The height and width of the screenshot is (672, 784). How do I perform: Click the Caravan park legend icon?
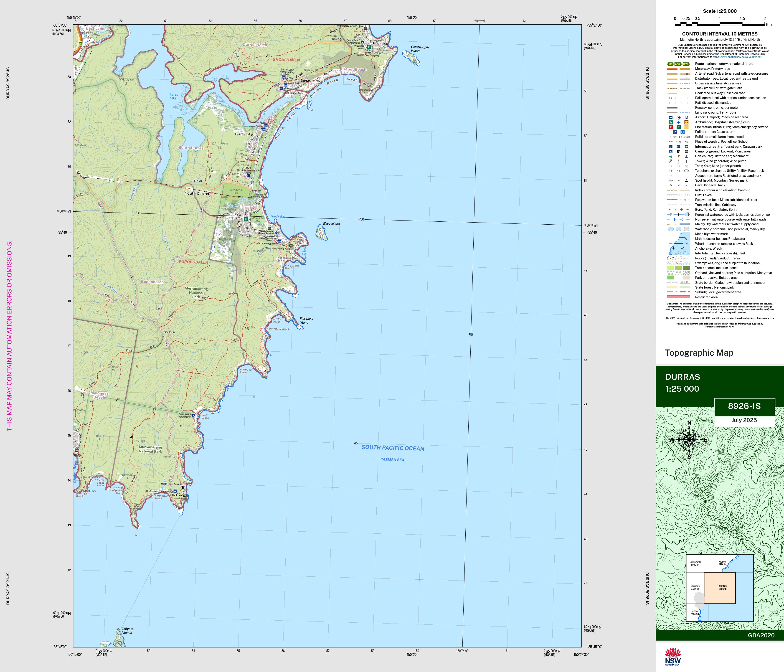coord(686,146)
